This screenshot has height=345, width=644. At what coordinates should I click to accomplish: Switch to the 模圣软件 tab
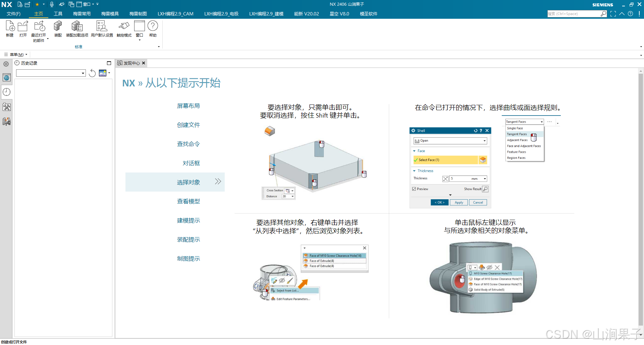point(369,14)
